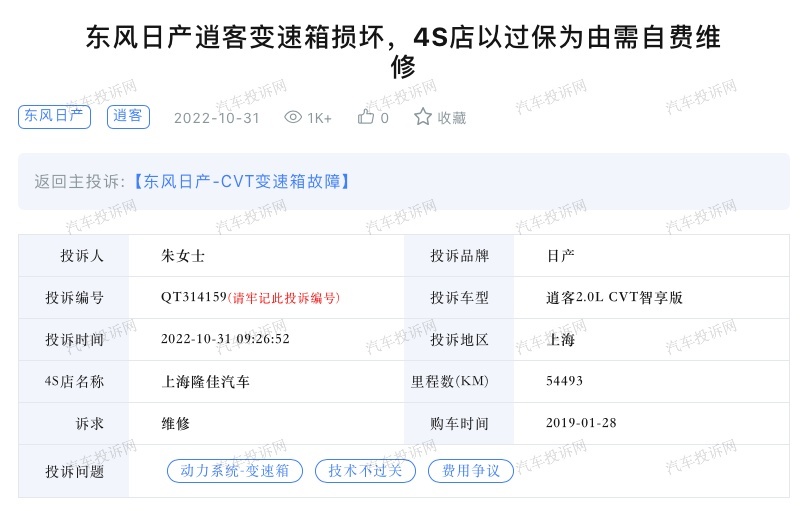
Task: Click the thumbs-up like icon
Action: [366, 117]
